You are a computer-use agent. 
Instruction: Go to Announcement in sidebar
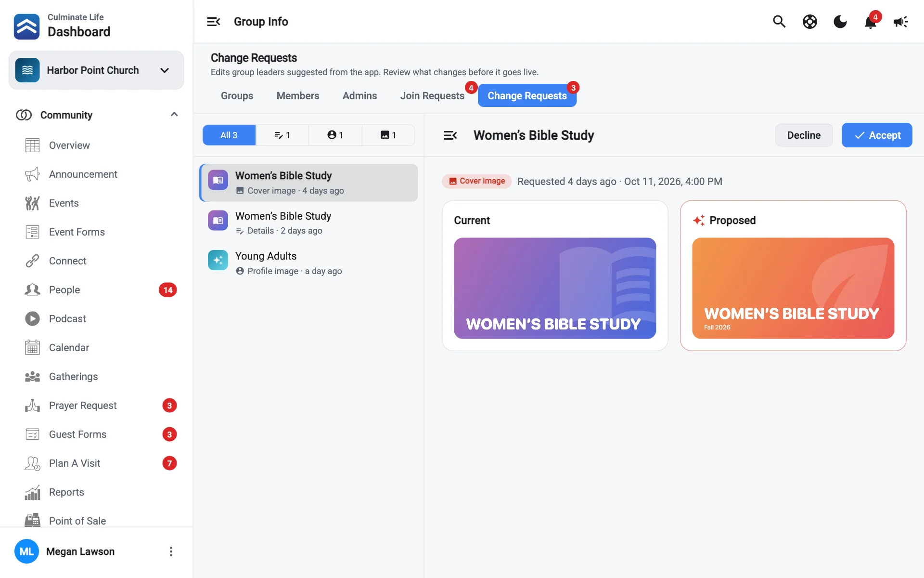click(96, 174)
